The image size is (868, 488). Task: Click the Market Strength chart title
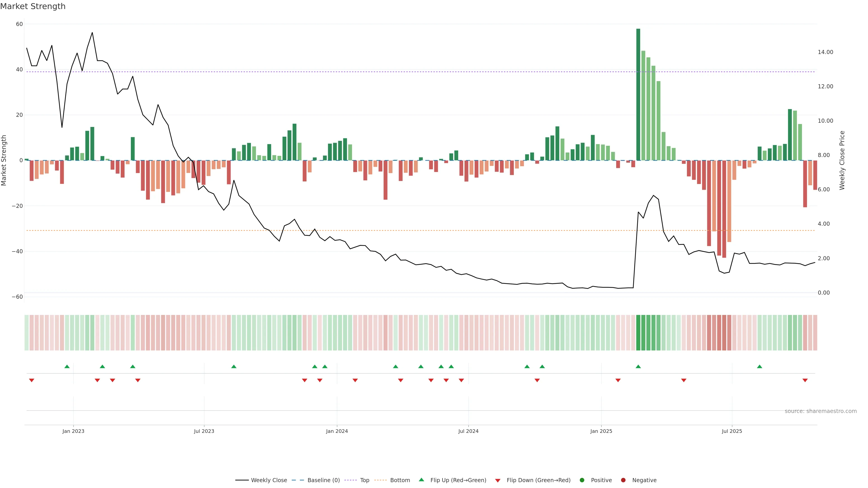tap(33, 6)
